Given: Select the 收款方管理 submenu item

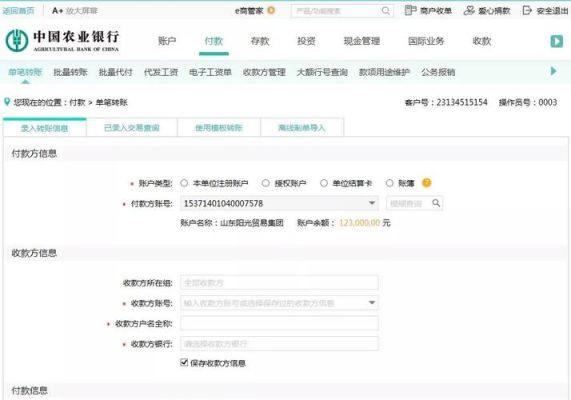Looking at the screenshot, I should [264, 72].
